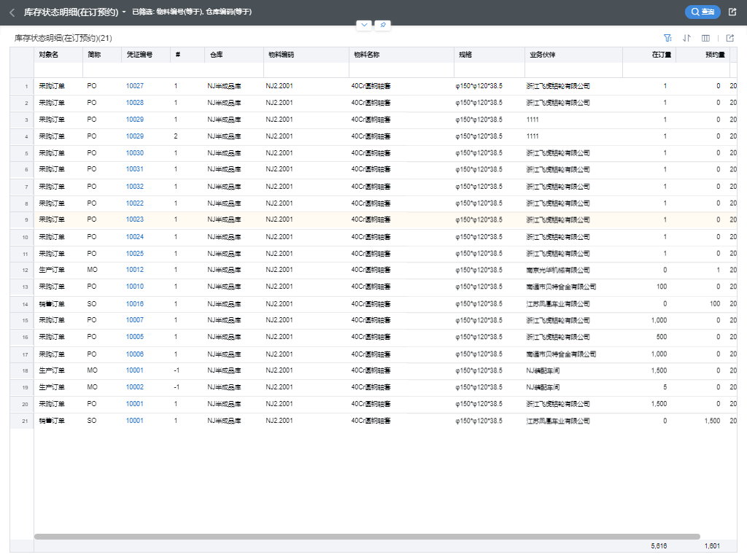This screenshot has width=747, height=560.
Task: Click NJ装配车间 in row 18
Action: click(543, 370)
